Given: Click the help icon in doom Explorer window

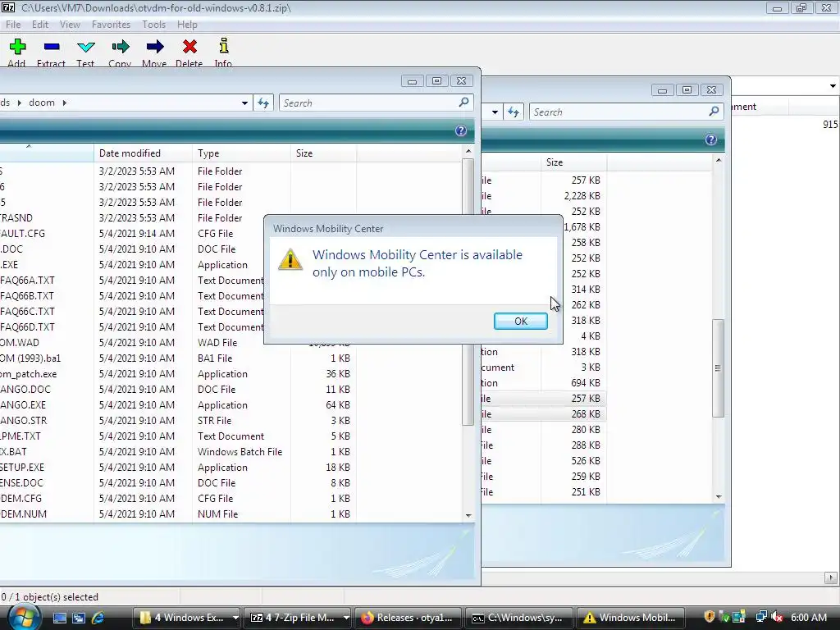Looking at the screenshot, I should pos(461,130).
